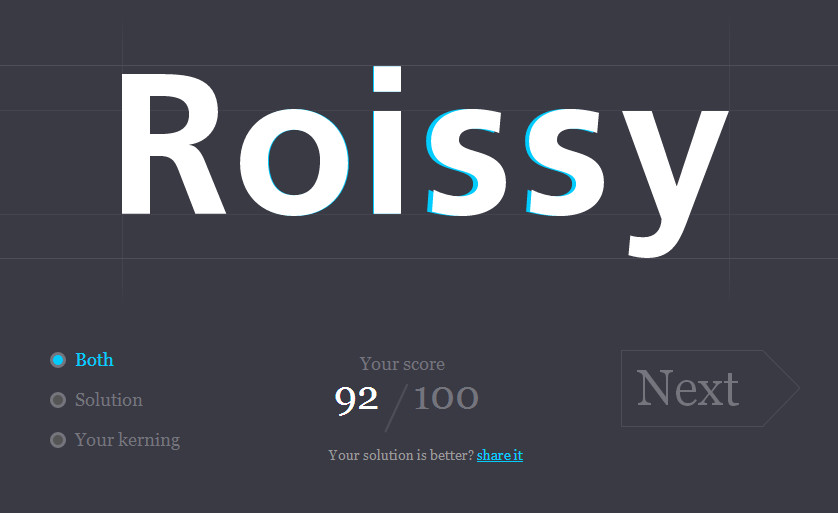The width and height of the screenshot is (838, 513).
Task: Click the letter y in Roissy
Action: [675, 183]
